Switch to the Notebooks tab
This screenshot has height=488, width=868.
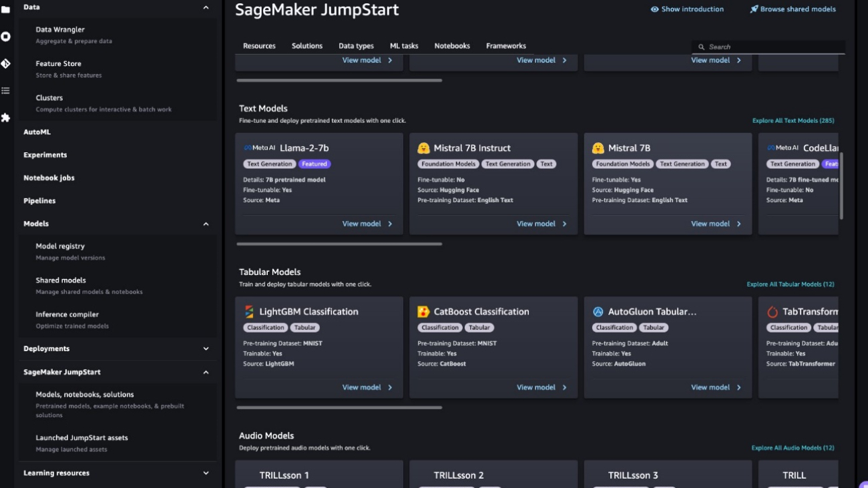click(x=452, y=46)
